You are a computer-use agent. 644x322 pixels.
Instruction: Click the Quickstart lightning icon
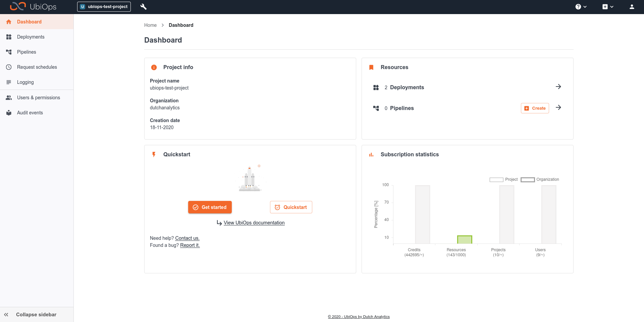pyautogui.click(x=154, y=155)
